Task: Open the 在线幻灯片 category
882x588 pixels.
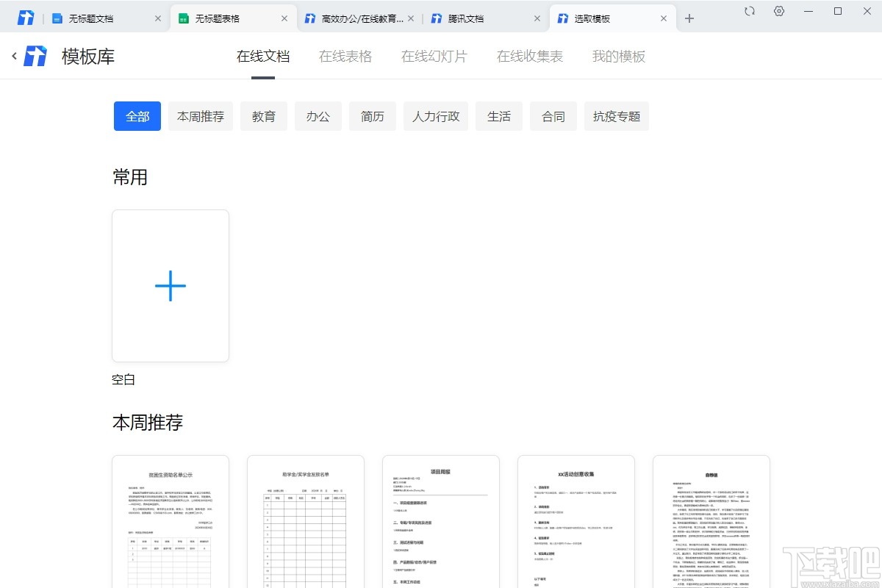Action: pyautogui.click(x=434, y=55)
